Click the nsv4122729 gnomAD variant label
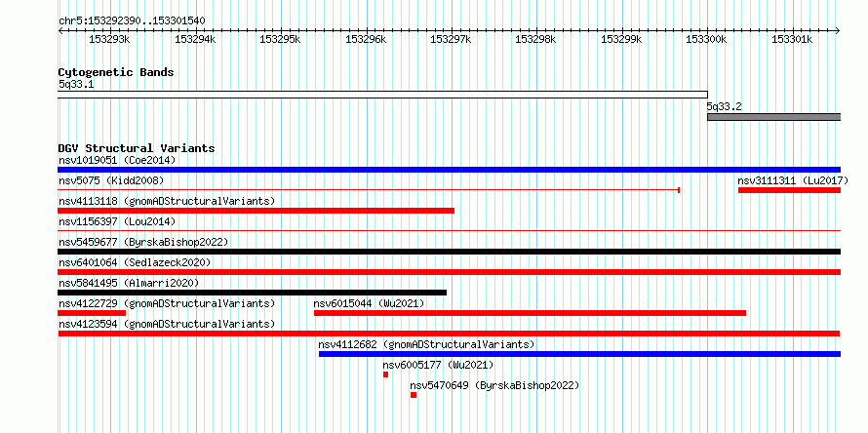Image resolution: width=868 pixels, height=433 pixels. (167, 303)
